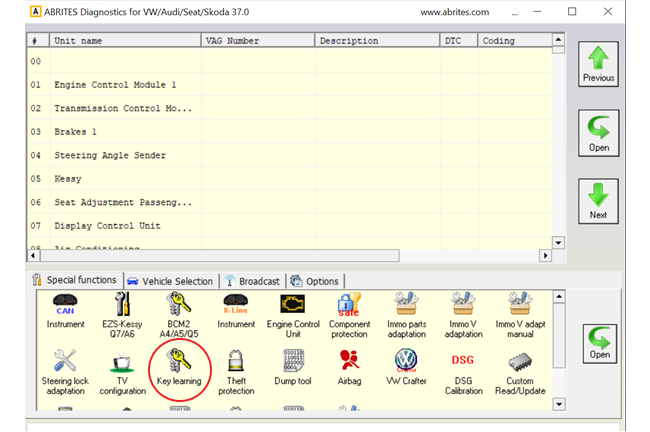Image resolution: width=650 pixels, height=432 pixels.
Task: Select Transmission Control Mo... row
Action: tap(290, 108)
